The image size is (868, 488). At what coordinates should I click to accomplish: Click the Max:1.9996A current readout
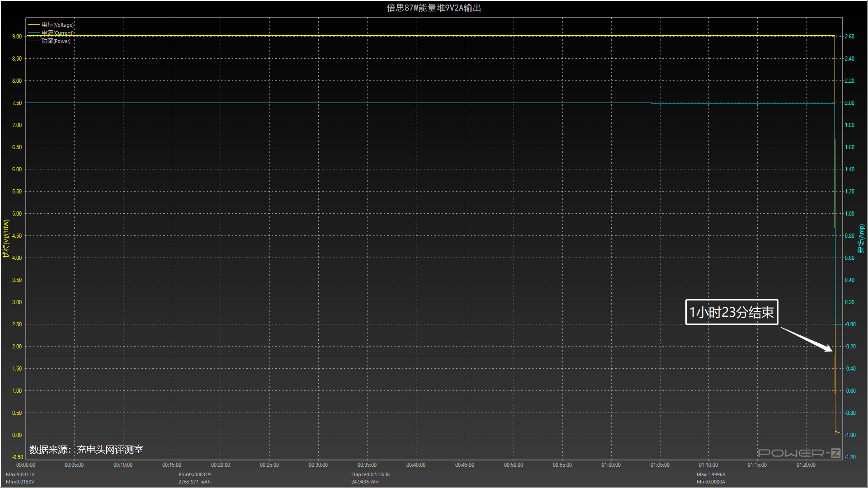click(711, 474)
